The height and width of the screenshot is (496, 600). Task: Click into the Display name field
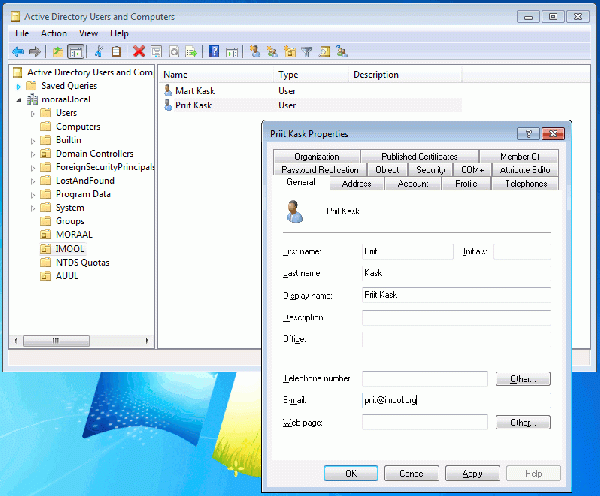coord(457,295)
